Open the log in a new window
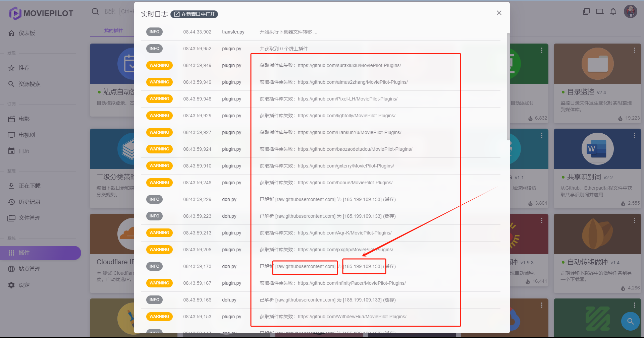This screenshot has height=338, width=644. 195,14
